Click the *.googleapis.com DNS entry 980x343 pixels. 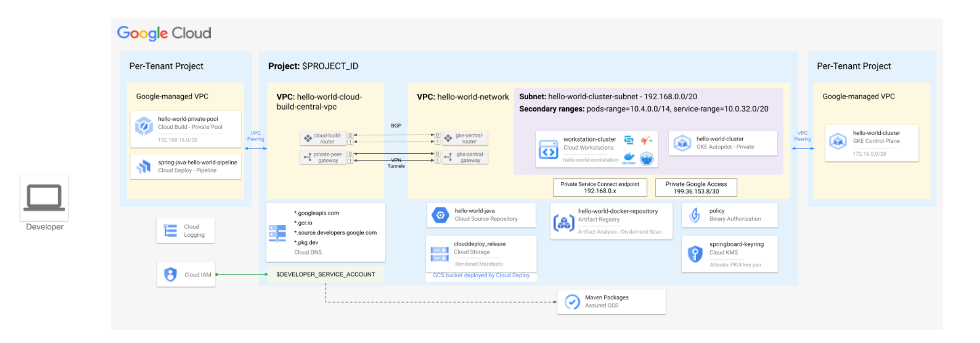pyautogui.click(x=317, y=213)
